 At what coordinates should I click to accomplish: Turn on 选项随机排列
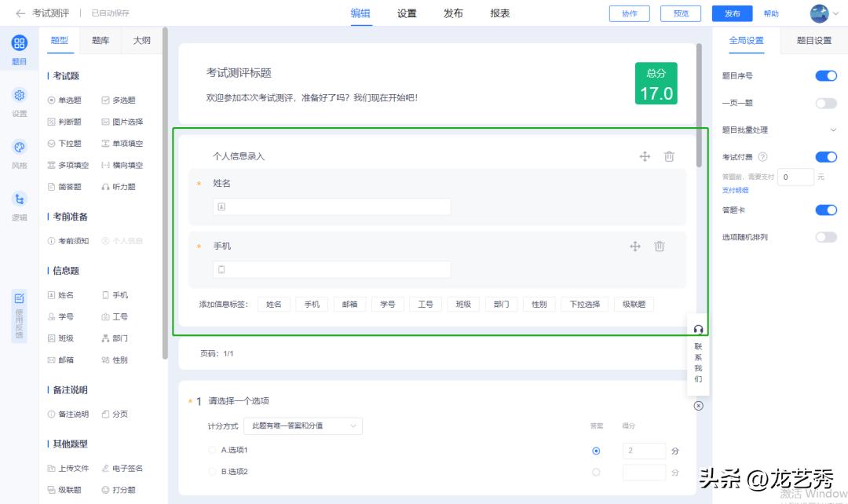[x=825, y=236]
